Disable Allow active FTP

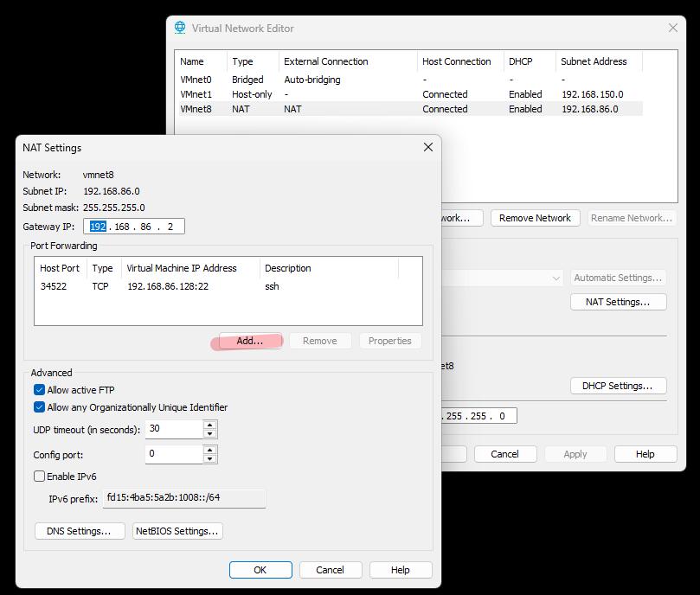[x=37, y=389]
